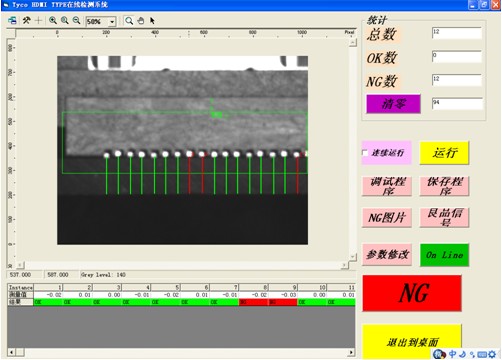Select the arrow pointer tool

point(152,21)
